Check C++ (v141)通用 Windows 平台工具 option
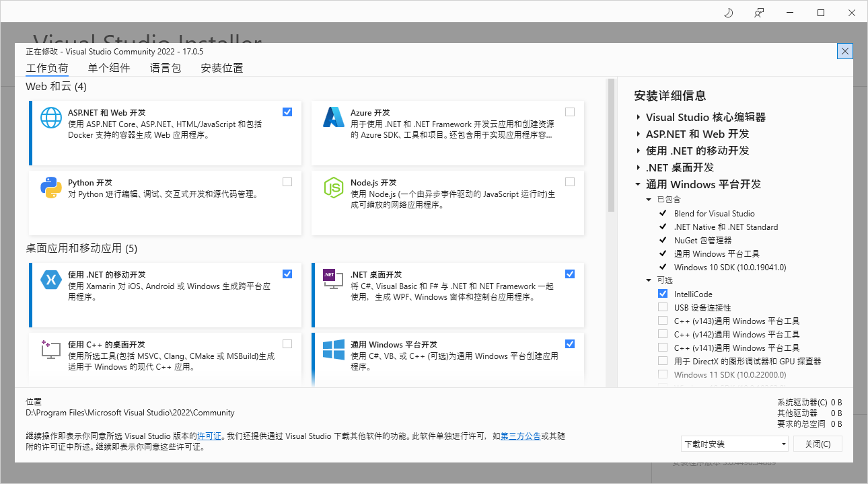The image size is (868, 484). pos(663,348)
